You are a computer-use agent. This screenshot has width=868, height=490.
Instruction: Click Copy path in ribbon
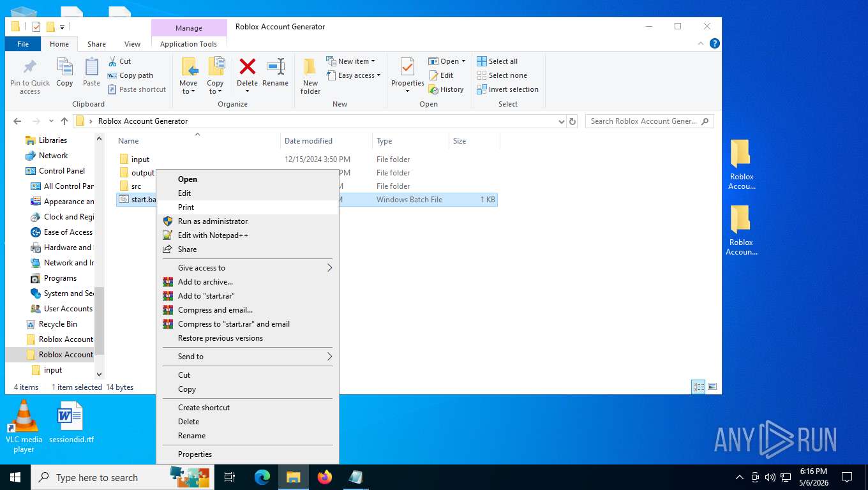(x=130, y=75)
